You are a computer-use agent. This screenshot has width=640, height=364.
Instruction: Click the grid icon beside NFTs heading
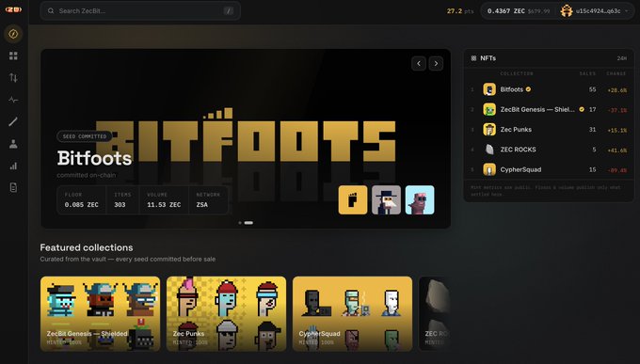pyautogui.click(x=473, y=58)
